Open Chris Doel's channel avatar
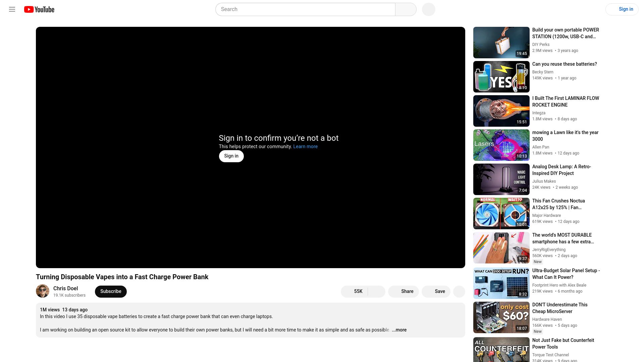Viewport: 644px width, 362px height. click(x=43, y=291)
